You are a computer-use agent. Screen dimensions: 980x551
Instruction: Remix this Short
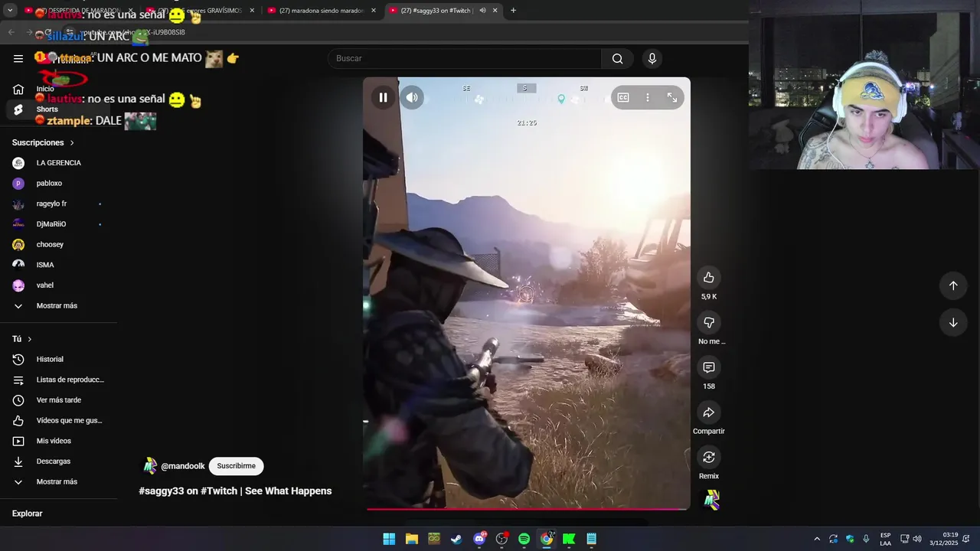point(709,457)
